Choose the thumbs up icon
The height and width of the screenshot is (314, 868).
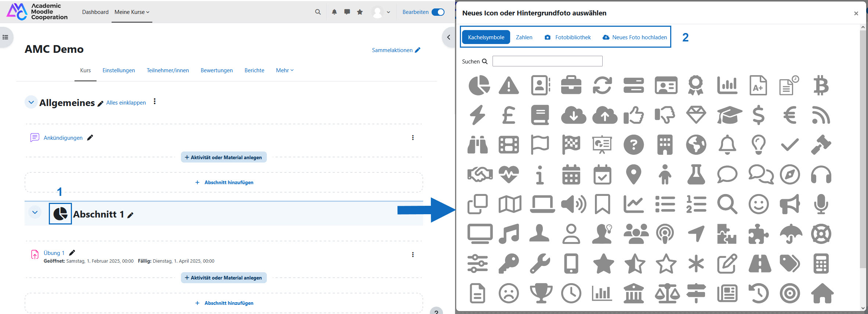click(x=634, y=115)
